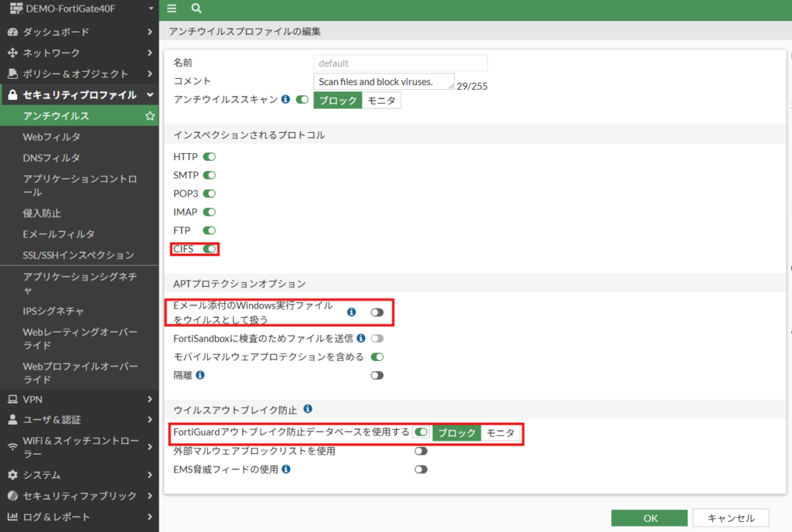Click the コメント text field
Image resolution: width=792 pixels, height=532 pixels.
coord(384,82)
